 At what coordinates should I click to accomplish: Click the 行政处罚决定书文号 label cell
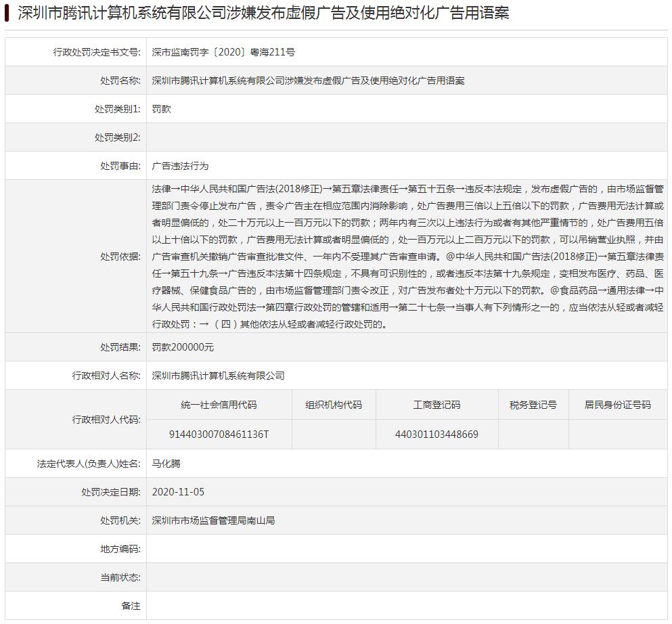point(97,52)
